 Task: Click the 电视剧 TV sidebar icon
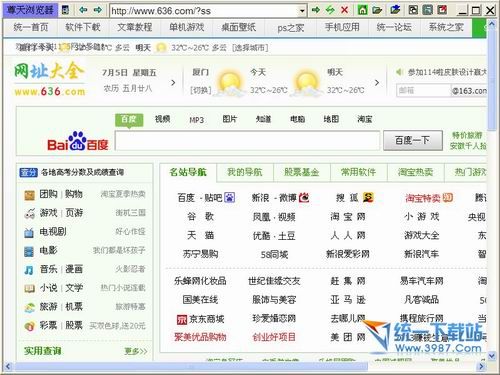29,232
